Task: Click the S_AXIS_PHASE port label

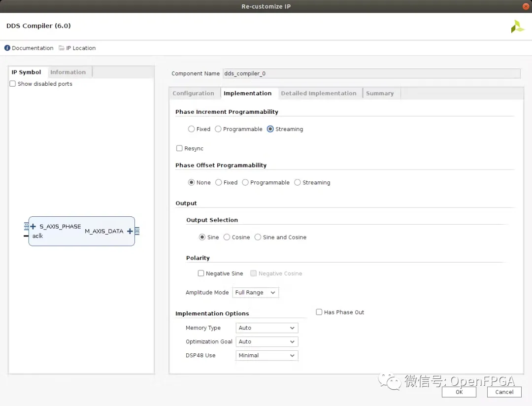Action: coord(61,227)
